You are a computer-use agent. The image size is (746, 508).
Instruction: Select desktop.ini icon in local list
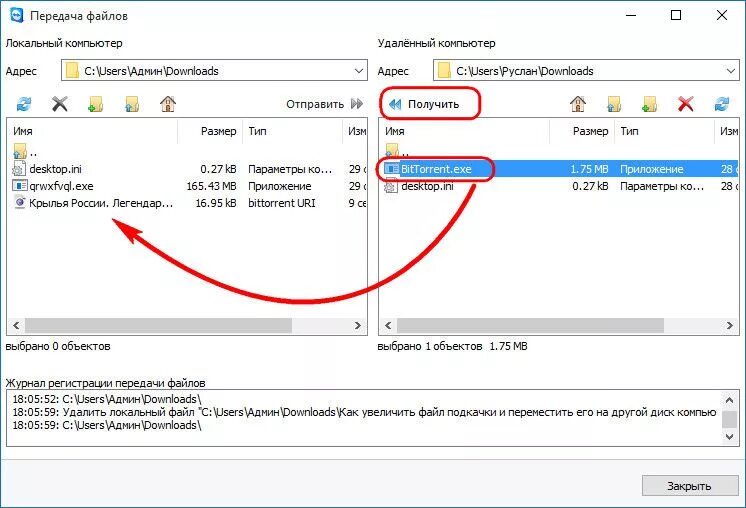[19, 168]
